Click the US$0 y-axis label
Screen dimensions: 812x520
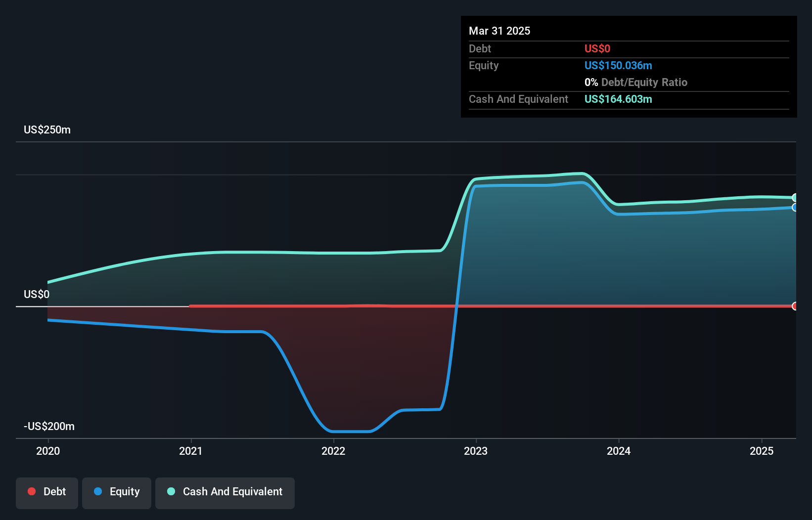coord(37,294)
